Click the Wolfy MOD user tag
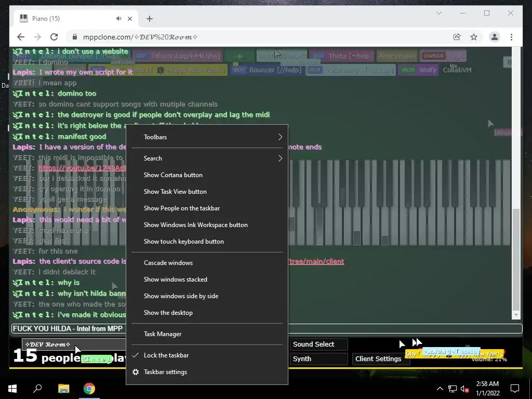 click(418, 70)
